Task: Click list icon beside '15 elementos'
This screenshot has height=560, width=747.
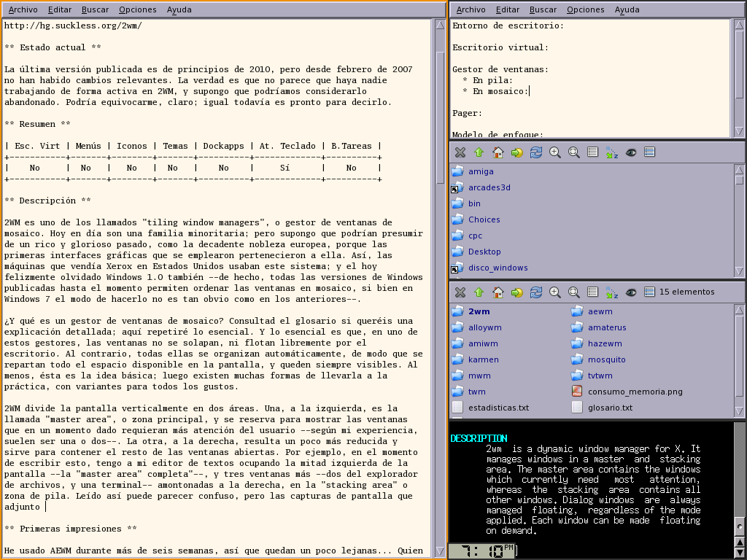Action: [649, 292]
